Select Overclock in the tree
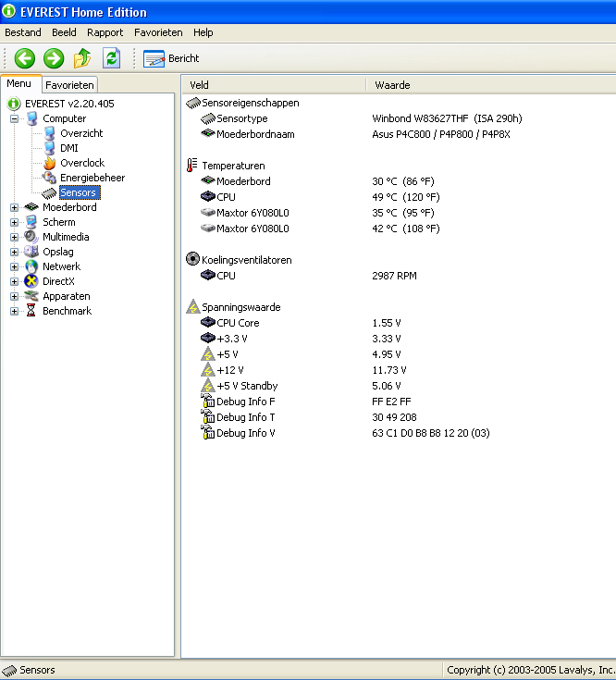 click(82, 163)
